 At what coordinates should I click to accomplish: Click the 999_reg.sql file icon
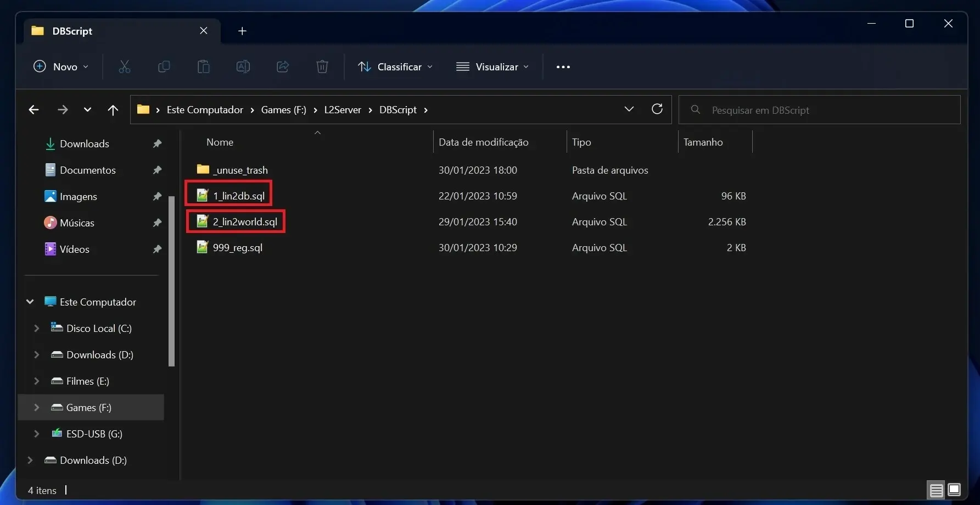pyautogui.click(x=203, y=247)
